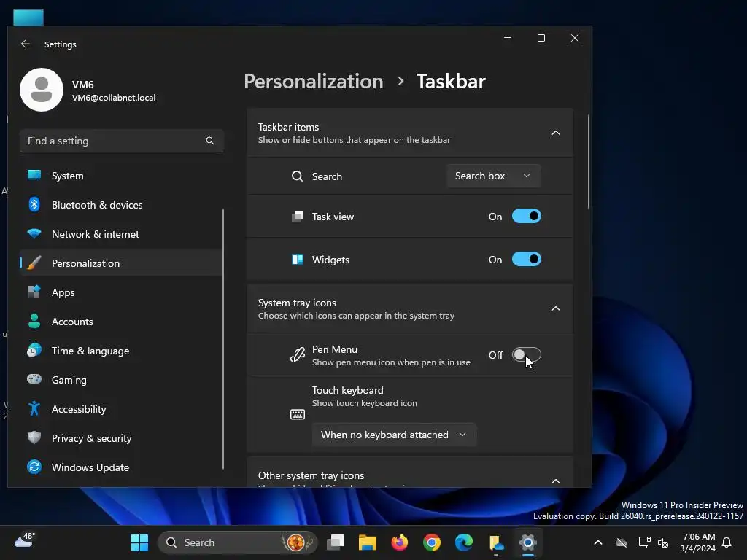Image resolution: width=747 pixels, height=560 pixels.
Task: Click the Accounts person icon
Action: pyautogui.click(x=34, y=321)
